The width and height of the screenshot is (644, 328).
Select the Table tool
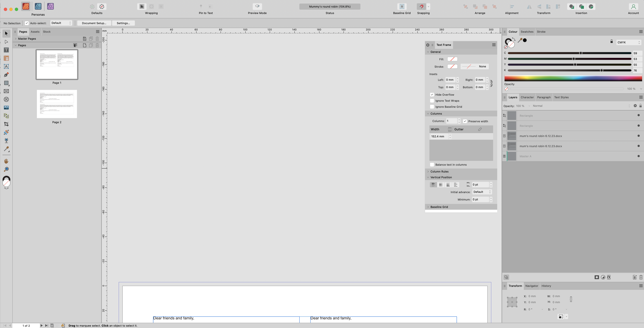(6, 58)
